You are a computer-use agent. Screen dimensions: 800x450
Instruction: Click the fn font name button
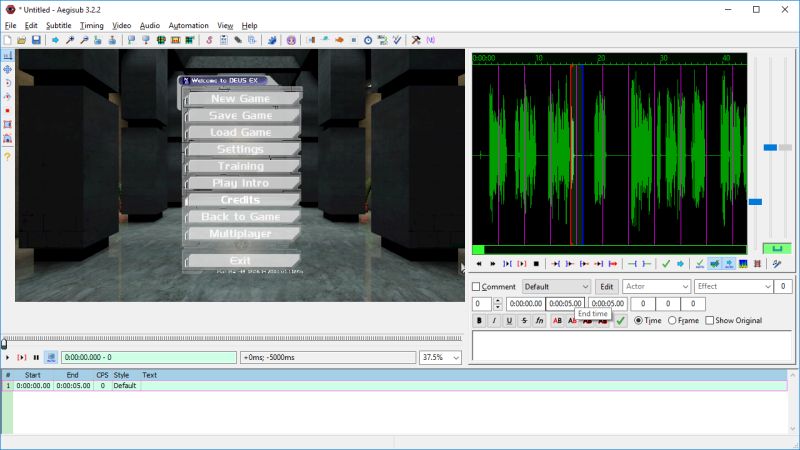[539, 320]
